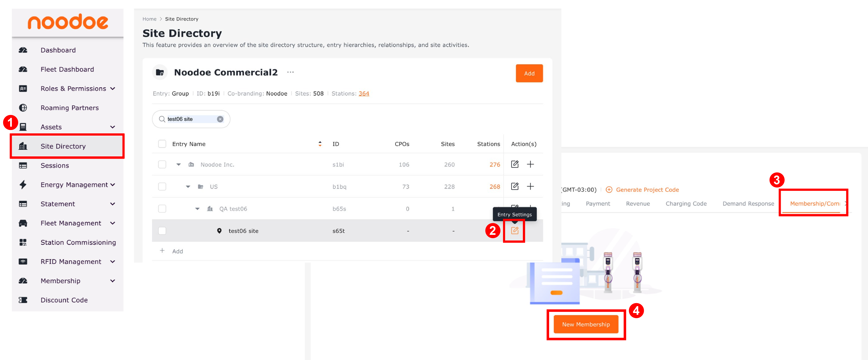Image resolution: width=868 pixels, height=360 pixels.
Task: Edit entry settings for US row
Action: click(x=515, y=186)
